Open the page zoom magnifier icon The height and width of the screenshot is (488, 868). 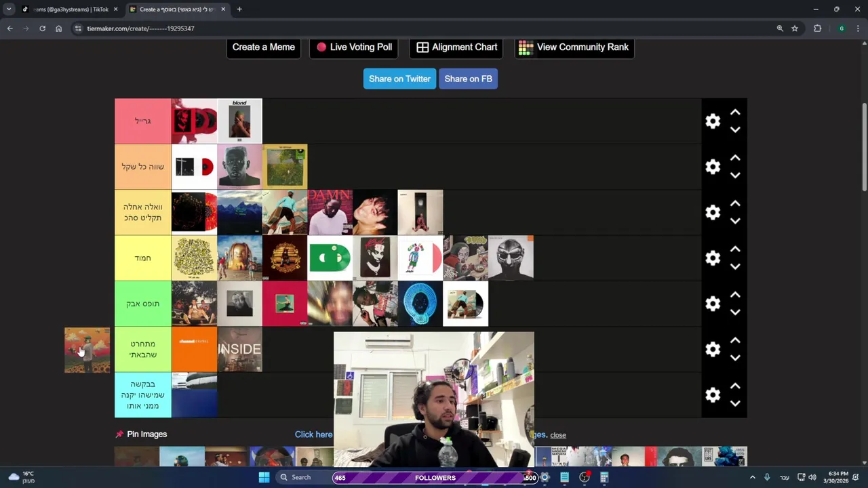pyautogui.click(x=780, y=28)
